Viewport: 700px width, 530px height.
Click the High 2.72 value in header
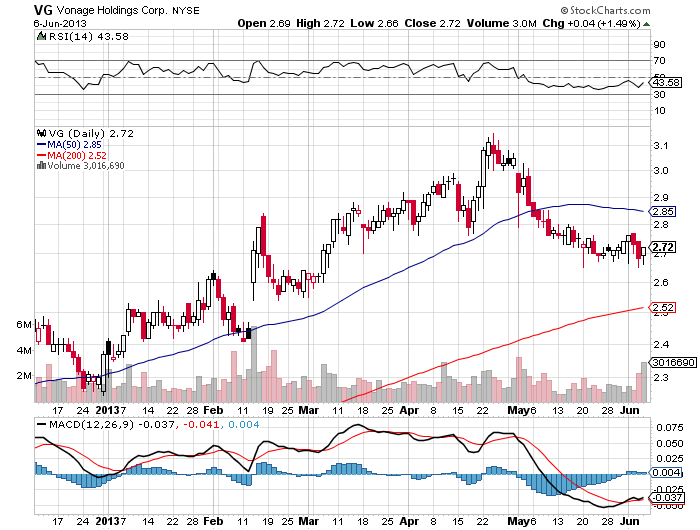coord(321,23)
